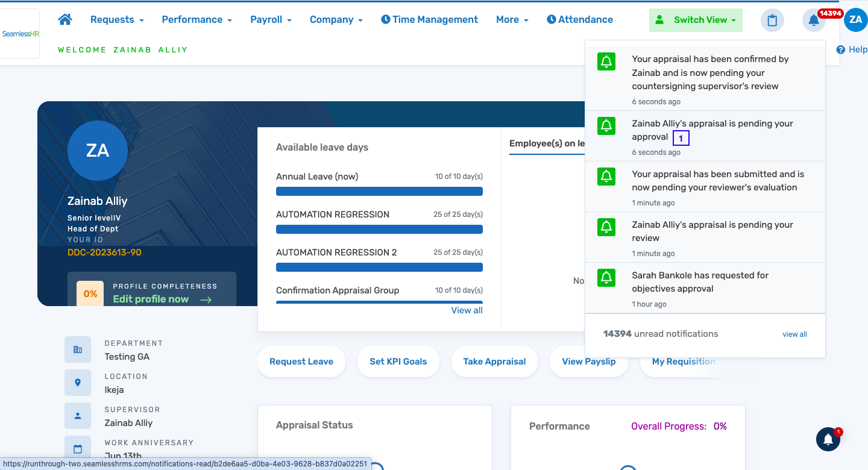Click bell icon beside Sarah Bankole notification
The image size is (868, 470).
click(x=606, y=277)
